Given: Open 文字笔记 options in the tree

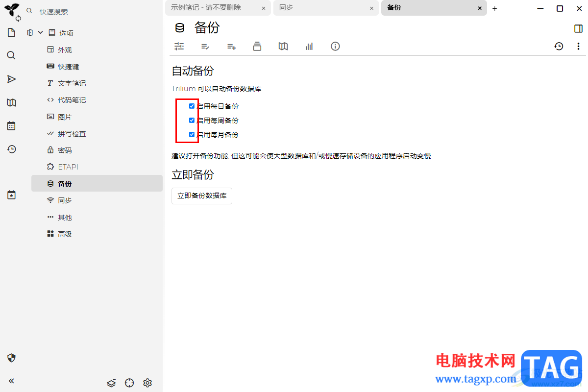Looking at the screenshot, I should [x=72, y=83].
